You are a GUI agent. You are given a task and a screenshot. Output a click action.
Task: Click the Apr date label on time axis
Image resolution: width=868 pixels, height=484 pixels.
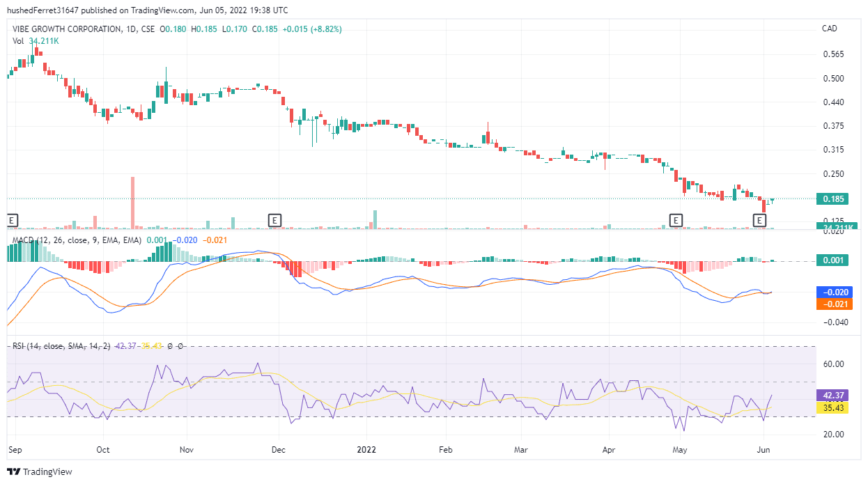pyautogui.click(x=610, y=450)
